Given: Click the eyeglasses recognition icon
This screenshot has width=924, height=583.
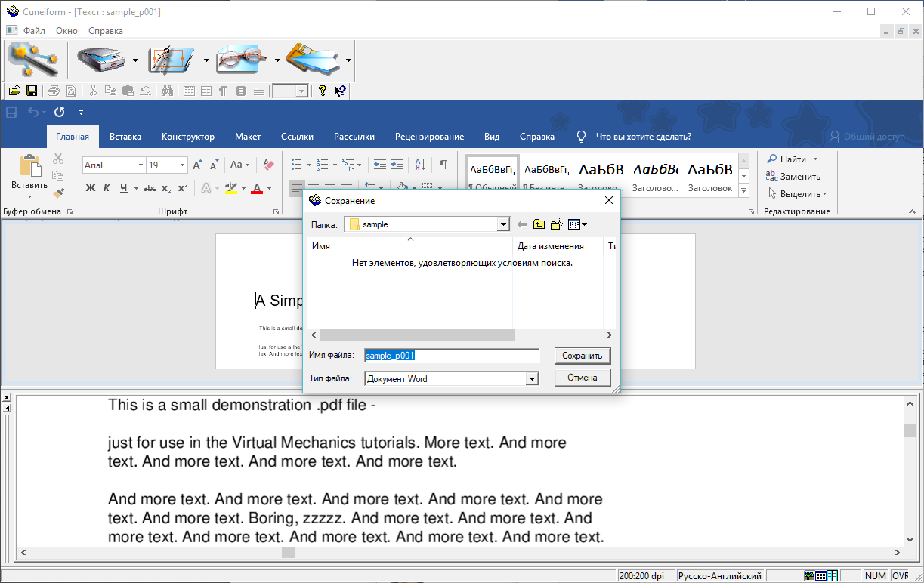Looking at the screenshot, I should 242,60.
